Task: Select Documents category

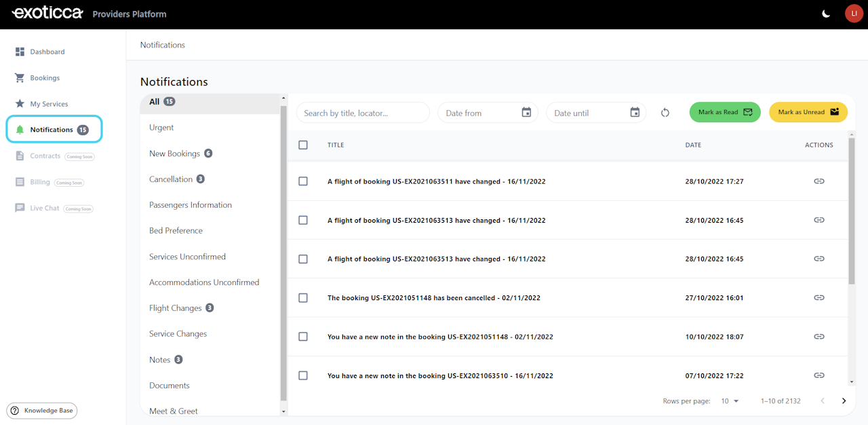Action: pyautogui.click(x=210, y=386)
